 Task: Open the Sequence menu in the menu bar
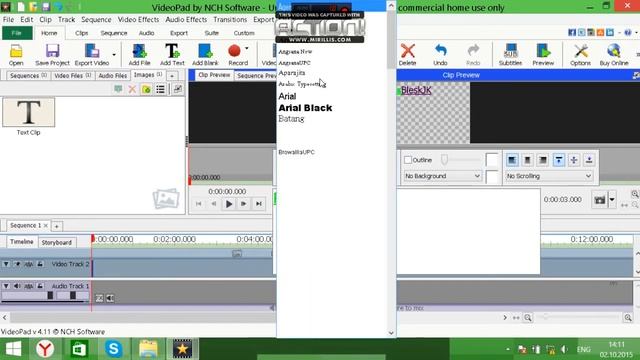96,20
